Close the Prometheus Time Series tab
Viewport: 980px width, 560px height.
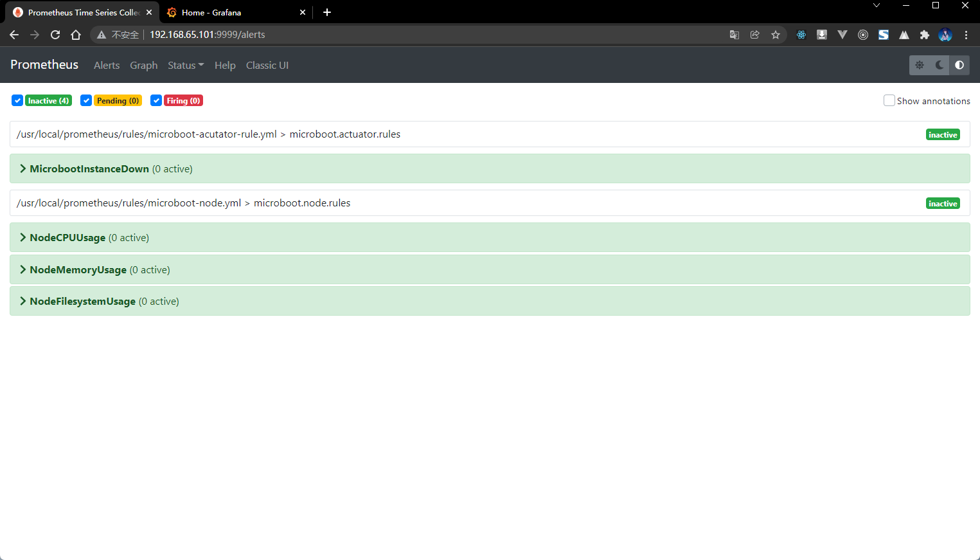pos(149,12)
